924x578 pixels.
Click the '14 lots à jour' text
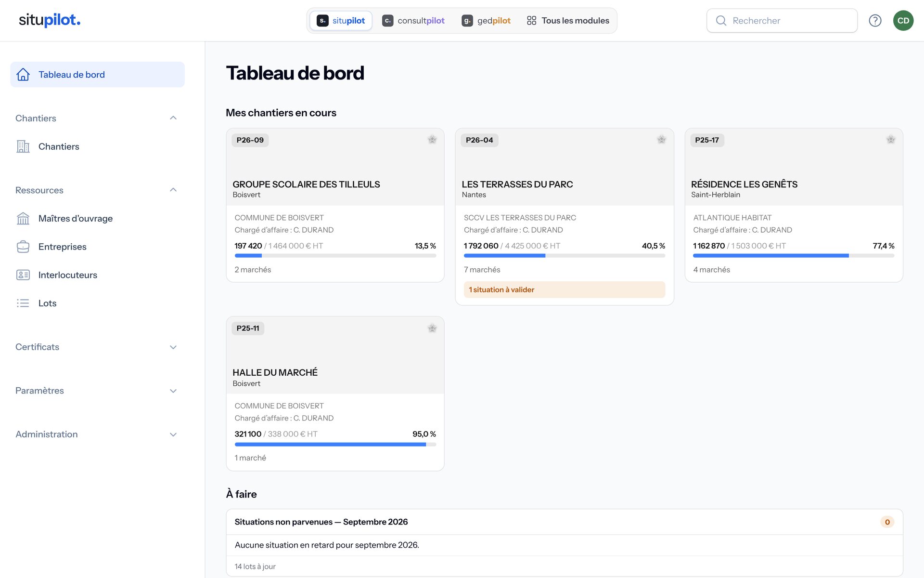click(x=255, y=567)
